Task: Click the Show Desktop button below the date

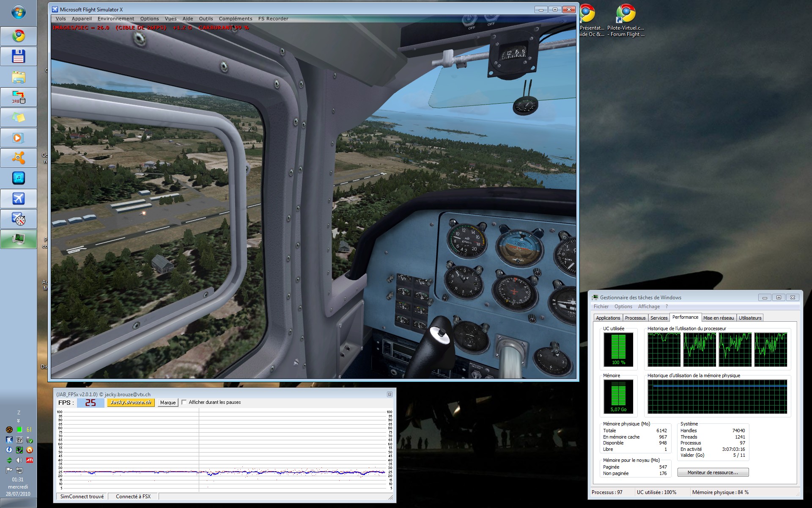Action: 18,503
